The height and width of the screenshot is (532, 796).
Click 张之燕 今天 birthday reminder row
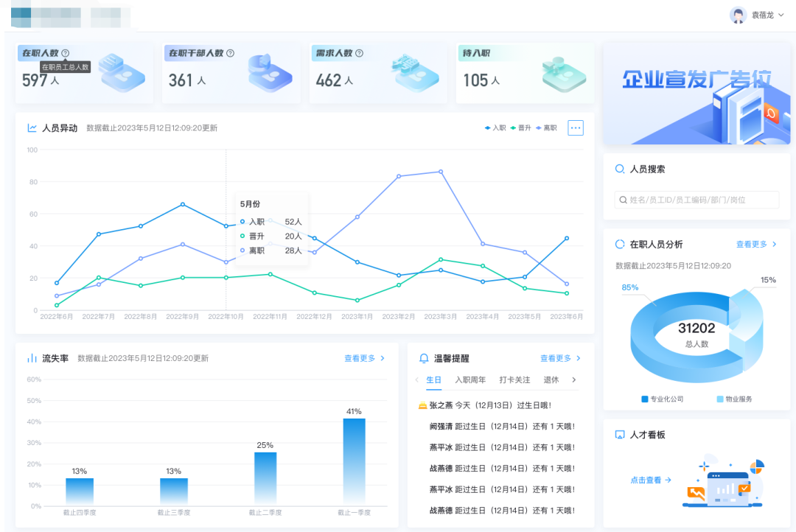click(485, 405)
